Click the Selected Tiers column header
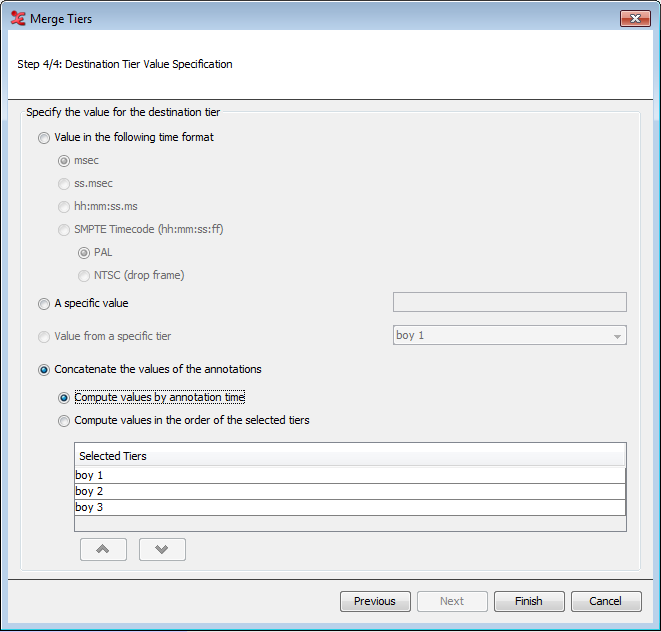Viewport: 661px width, 632px height. click(x=350, y=456)
